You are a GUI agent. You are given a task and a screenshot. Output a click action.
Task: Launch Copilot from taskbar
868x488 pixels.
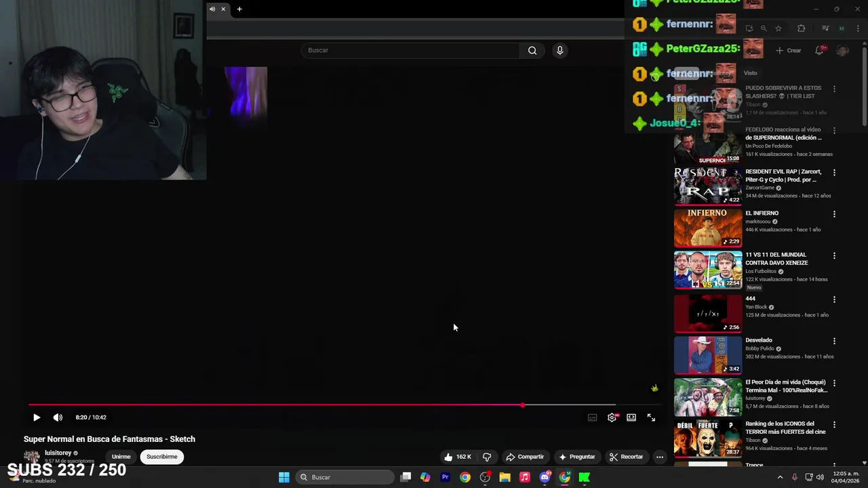425,477
